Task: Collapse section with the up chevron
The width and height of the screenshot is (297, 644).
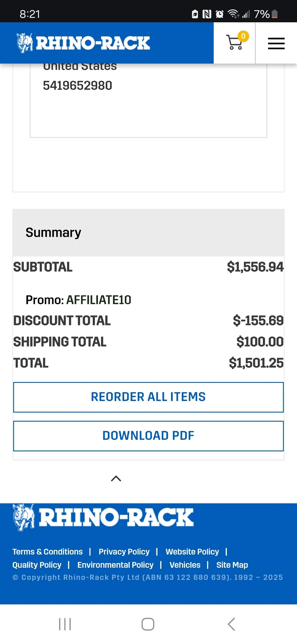Action: (116, 478)
